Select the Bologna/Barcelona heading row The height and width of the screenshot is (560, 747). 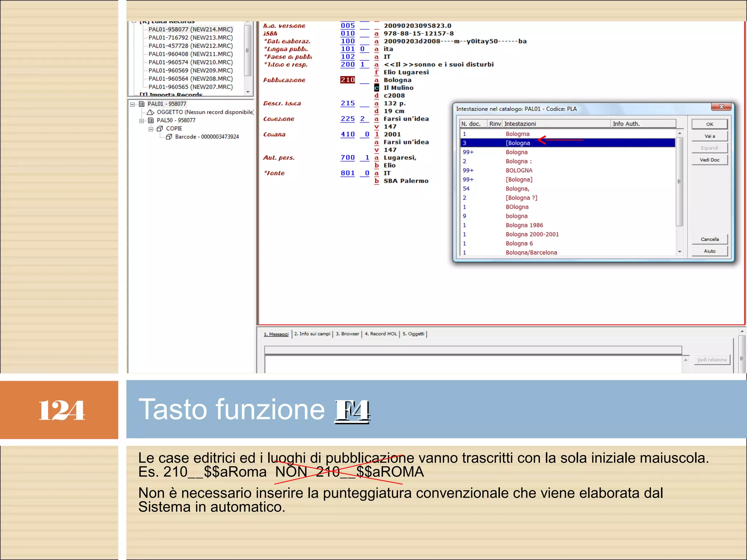point(568,252)
